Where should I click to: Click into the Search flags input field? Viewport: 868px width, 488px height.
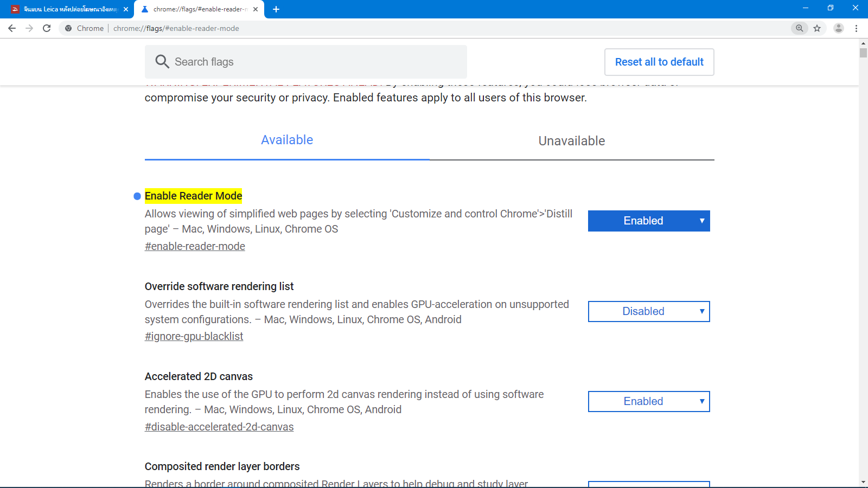coord(306,62)
